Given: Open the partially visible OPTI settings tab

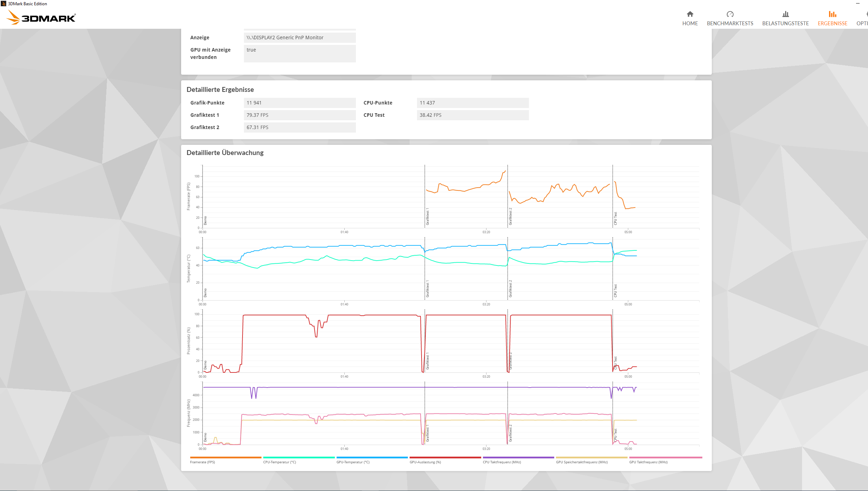Looking at the screenshot, I should (x=863, y=23).
